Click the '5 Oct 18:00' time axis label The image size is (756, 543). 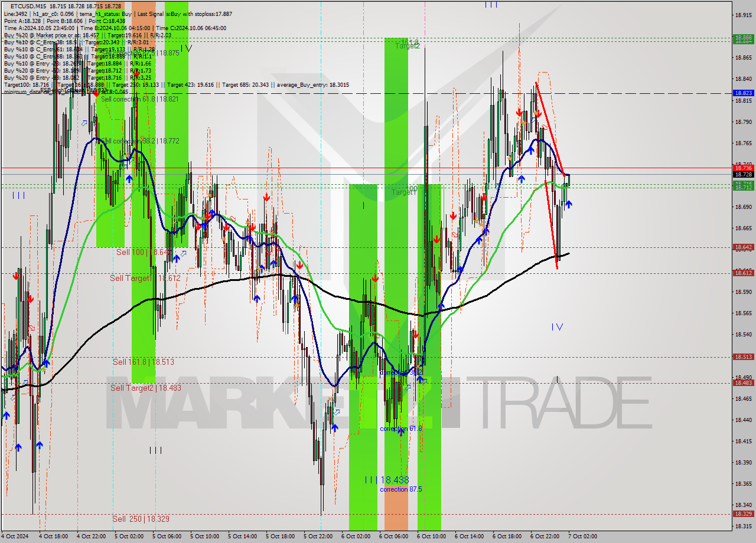pos(280,537)
